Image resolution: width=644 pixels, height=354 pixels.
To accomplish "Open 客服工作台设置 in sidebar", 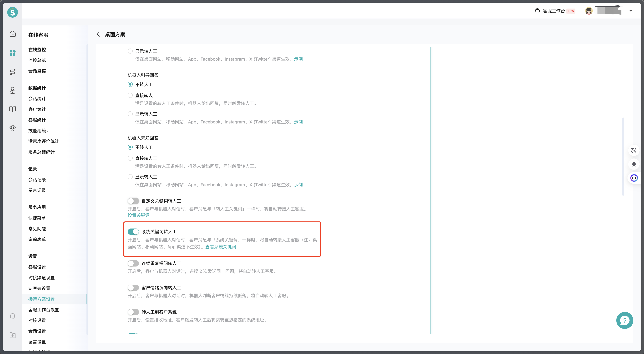I will (44, 310).
